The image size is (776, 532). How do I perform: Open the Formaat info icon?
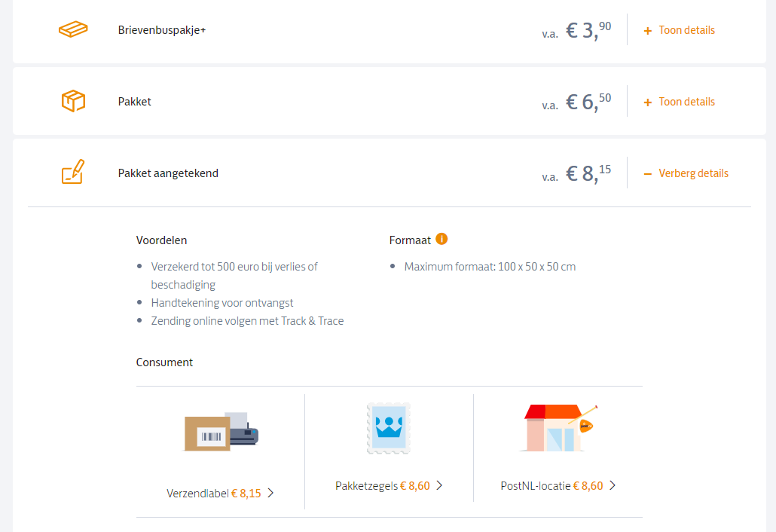click(x=441, y=239)
